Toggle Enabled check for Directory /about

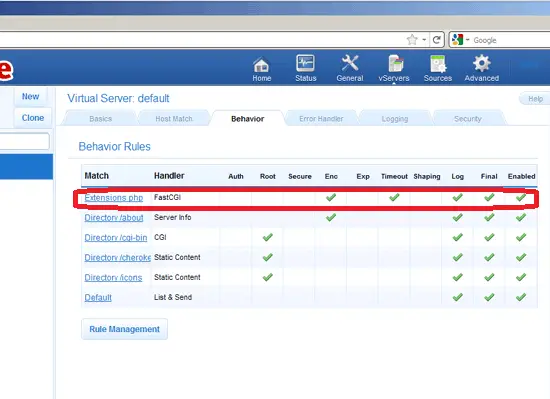[x=521, y=217]
